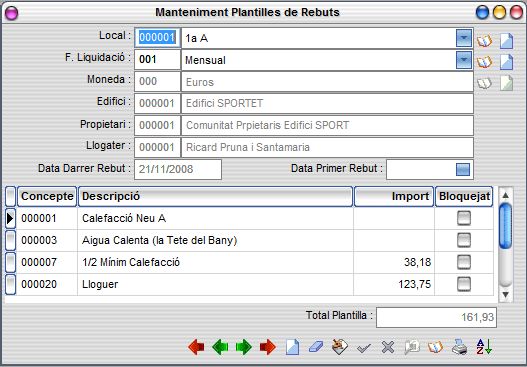Select row marker for concept 000007

pos(10,262)
